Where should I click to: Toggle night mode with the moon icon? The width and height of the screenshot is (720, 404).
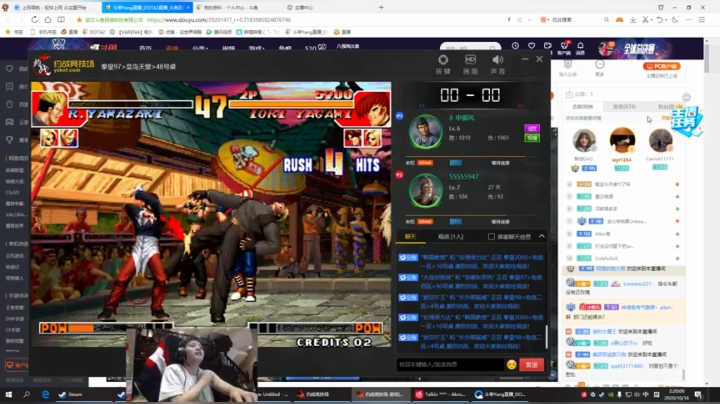point(675,20)
